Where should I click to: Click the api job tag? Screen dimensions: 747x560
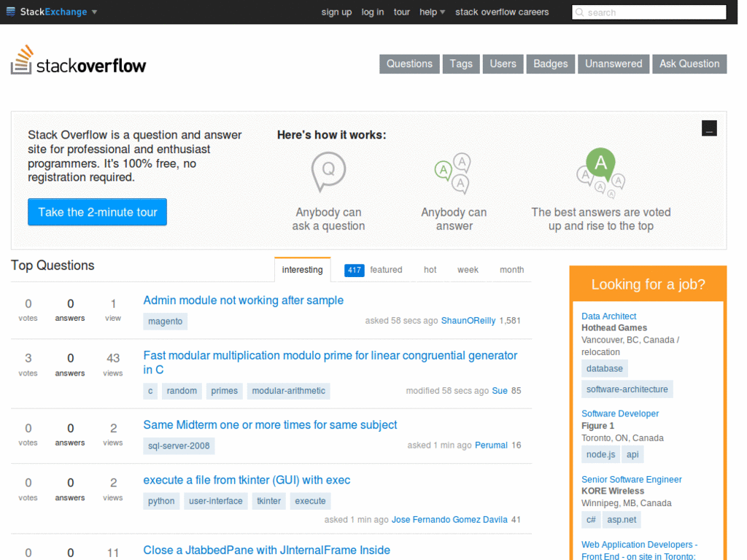coord(632,454)
